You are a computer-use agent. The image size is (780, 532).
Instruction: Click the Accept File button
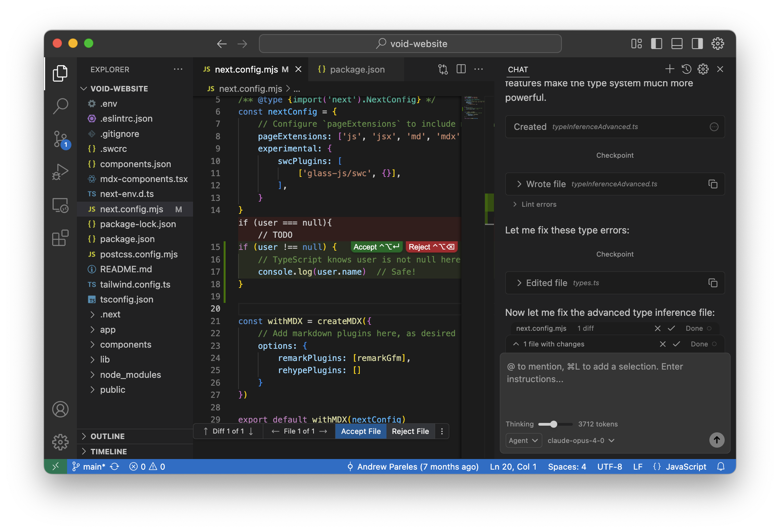pyautogui.click(x=361, y=431)
